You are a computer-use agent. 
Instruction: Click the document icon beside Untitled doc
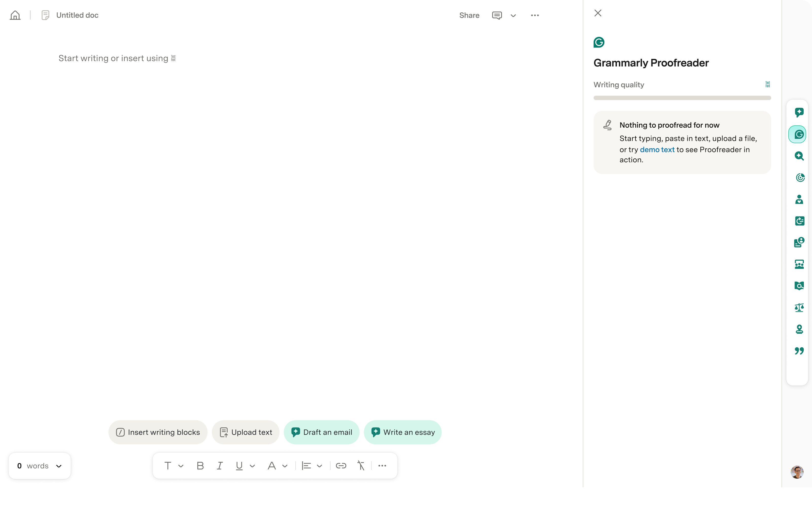[45, 15]
